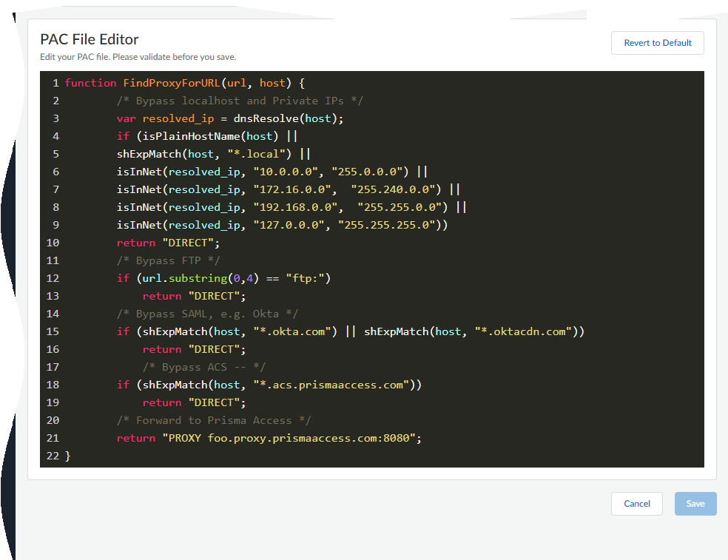
Task: Click the "192.168.0.0" network string
Action: [x=295, y=207]
